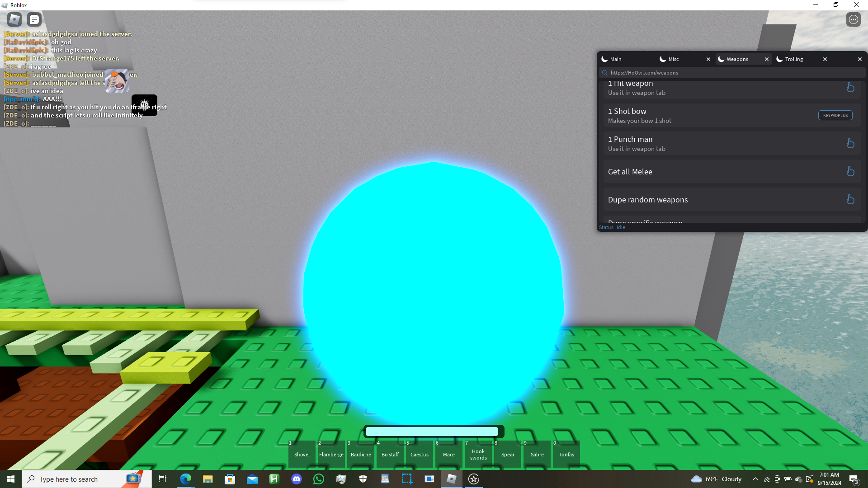Click the taskbar search box
The width and height of the screenshot is (868, 488).
click(87, 479)
